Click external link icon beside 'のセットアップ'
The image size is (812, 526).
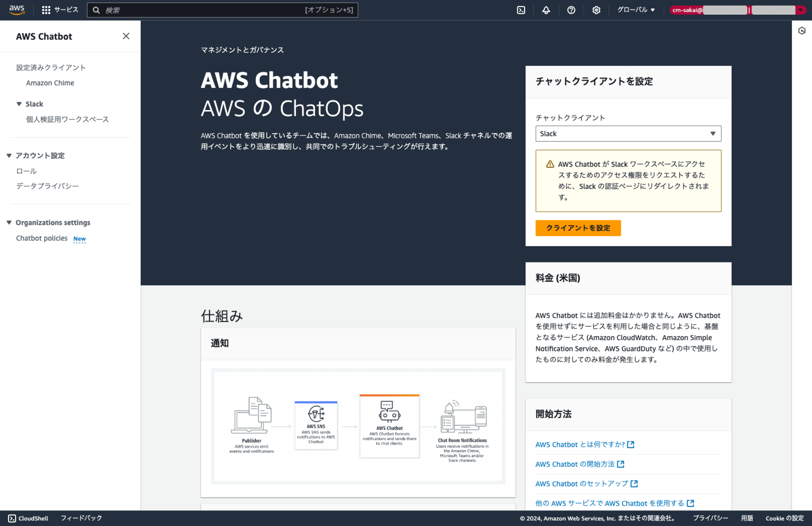tap(634, 483)
